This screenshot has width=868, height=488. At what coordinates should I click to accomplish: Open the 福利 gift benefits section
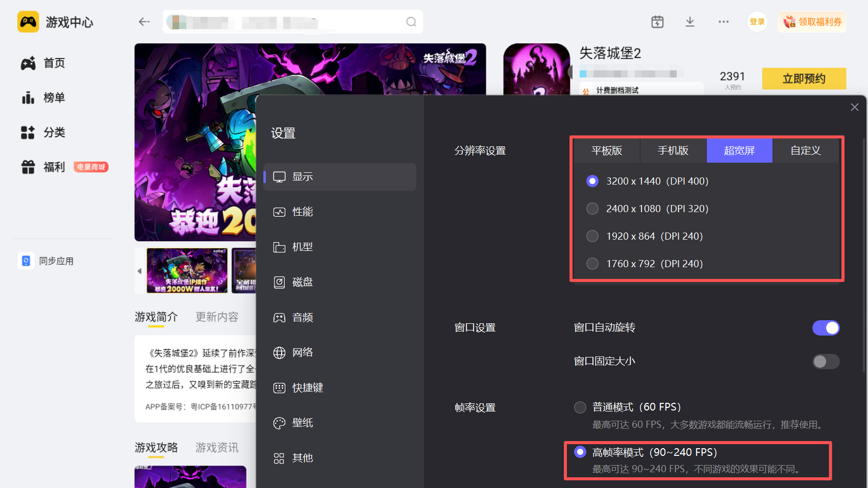coord(43,167)
